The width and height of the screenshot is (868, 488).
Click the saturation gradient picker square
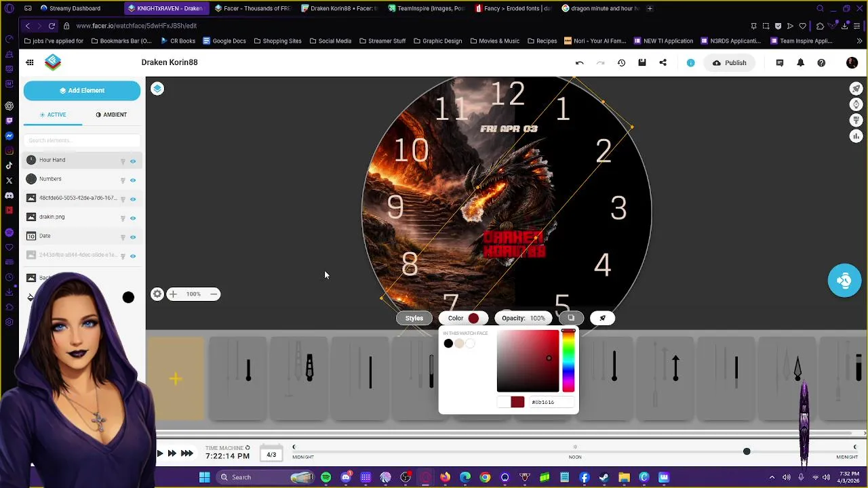(x=528, y=361)
